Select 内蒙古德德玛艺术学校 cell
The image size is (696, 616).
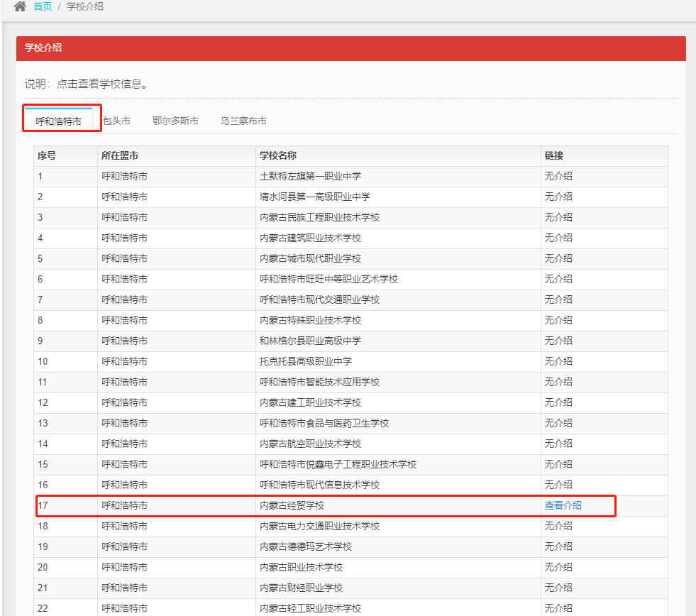point(398,546)
